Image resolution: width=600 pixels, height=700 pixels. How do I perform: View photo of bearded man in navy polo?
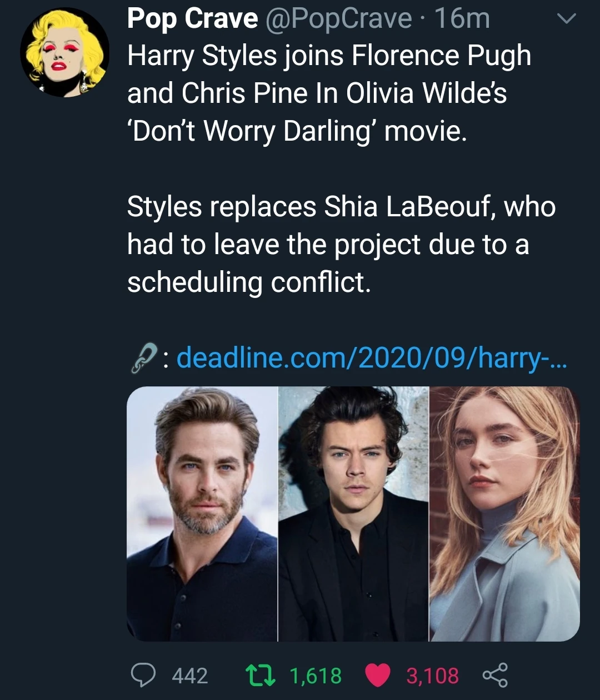[x=202, y=514]
